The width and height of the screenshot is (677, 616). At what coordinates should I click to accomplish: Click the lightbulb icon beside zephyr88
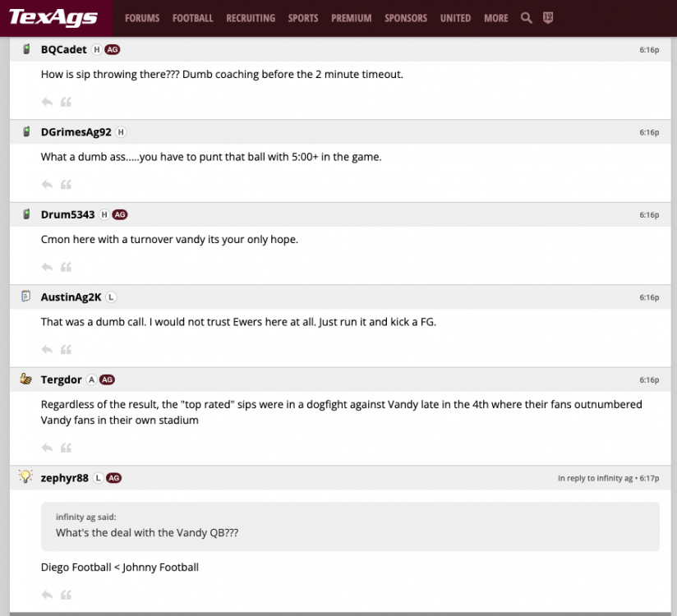click(25, 477)
